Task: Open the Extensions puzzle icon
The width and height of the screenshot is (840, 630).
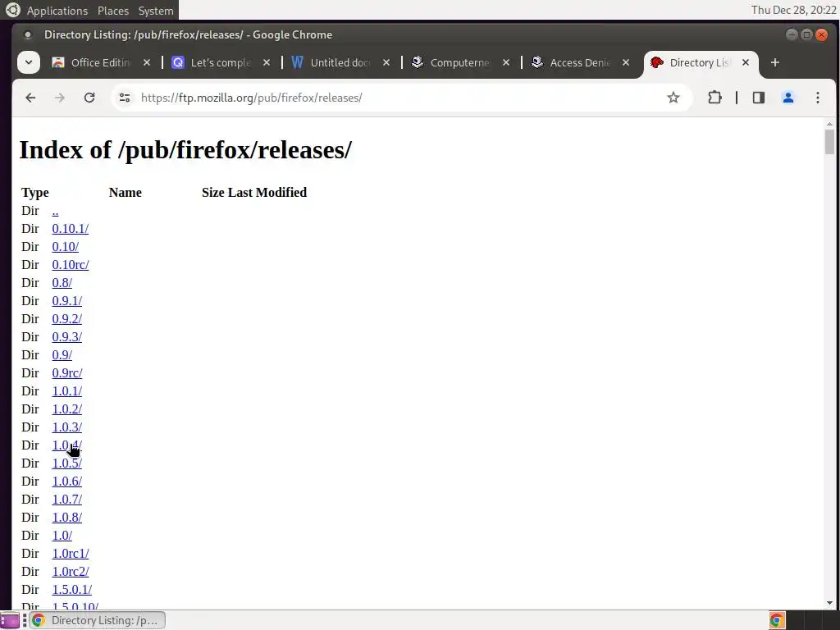Action: click(x=714, y=98)
